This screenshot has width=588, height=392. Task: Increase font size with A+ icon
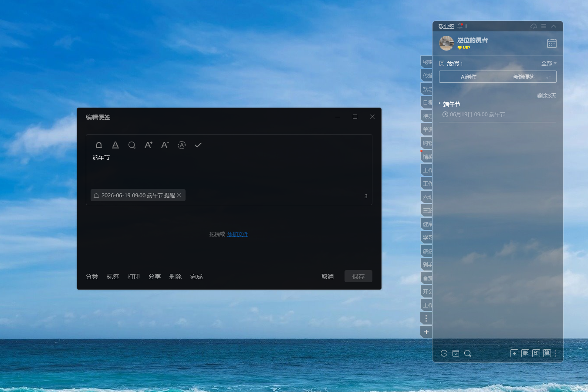coord(149,145)
